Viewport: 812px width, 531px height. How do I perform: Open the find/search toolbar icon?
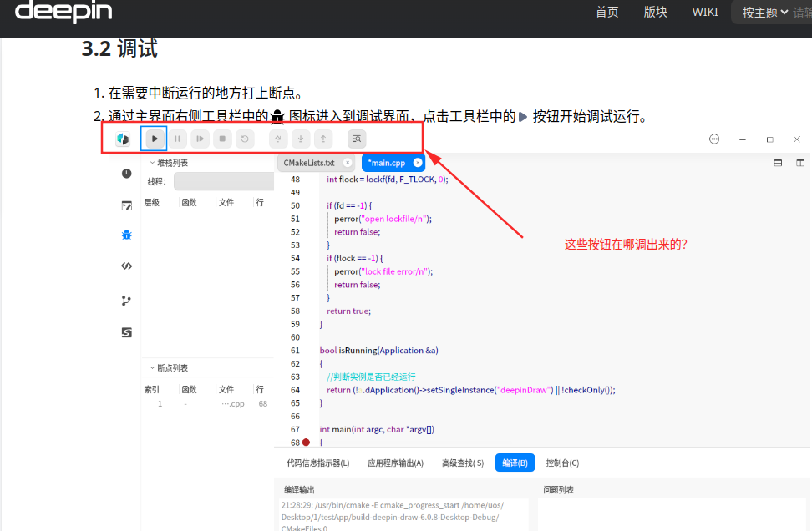tap(357, 139)
